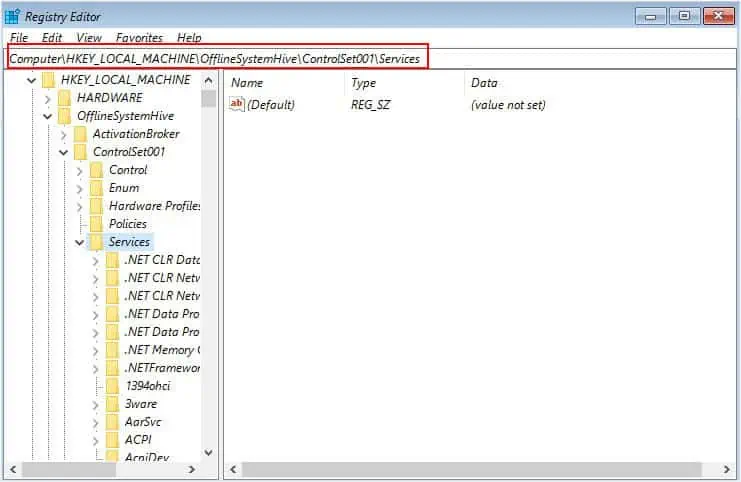Collapse the ControlSet001 key
Viewport: 741px width, 482px height.
coord(63,152)
